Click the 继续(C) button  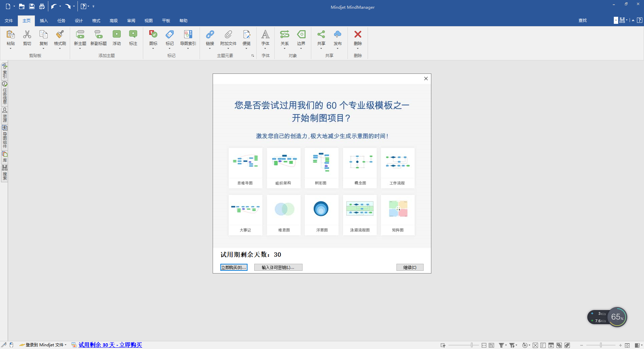410,267
